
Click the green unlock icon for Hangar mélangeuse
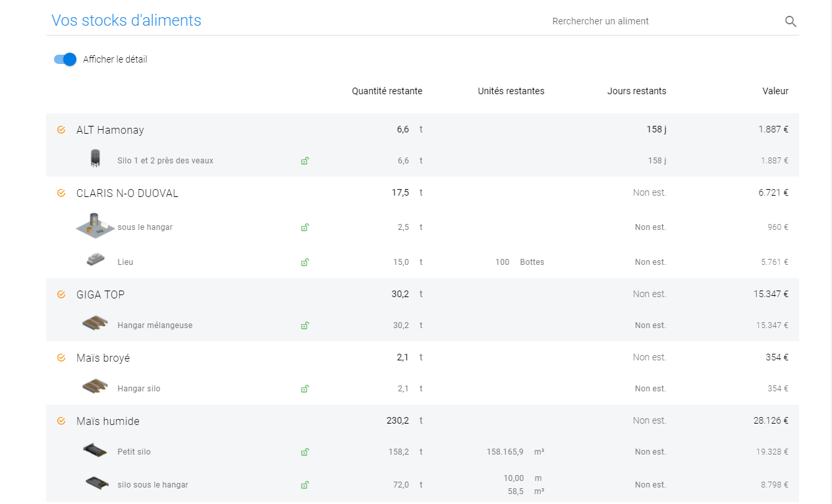[305, 325]
